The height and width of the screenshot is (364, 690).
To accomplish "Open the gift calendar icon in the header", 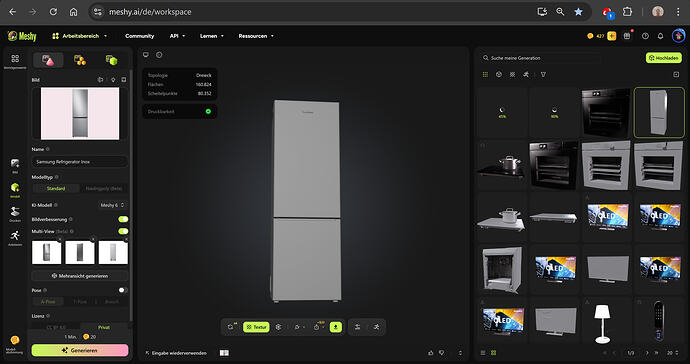I will point(628,36).
